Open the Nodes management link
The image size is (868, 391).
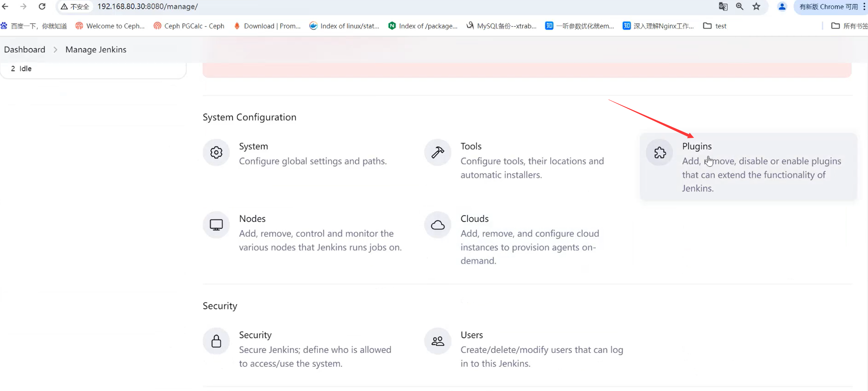[x=252, y=219]
